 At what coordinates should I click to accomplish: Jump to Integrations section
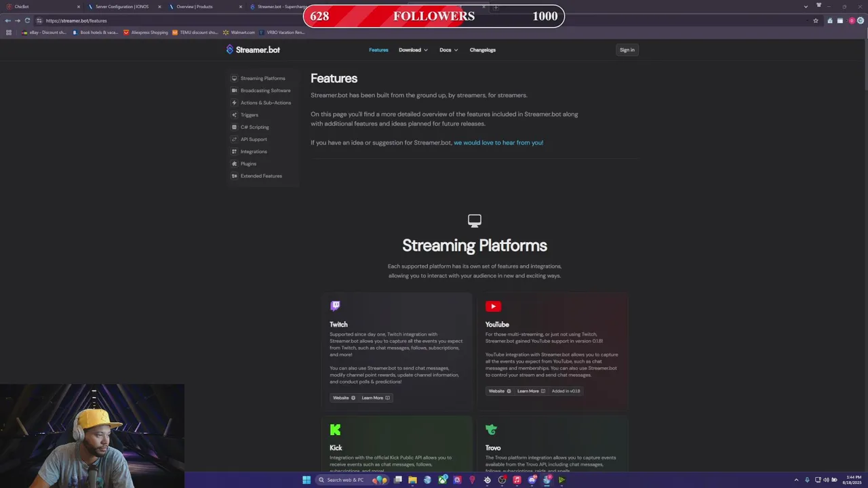254,151
